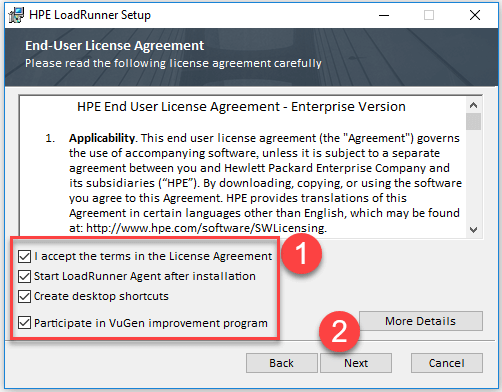This screenshot has width=502, height=392.
Task: Click the maximize window button
Action: [x=429, y=15]
